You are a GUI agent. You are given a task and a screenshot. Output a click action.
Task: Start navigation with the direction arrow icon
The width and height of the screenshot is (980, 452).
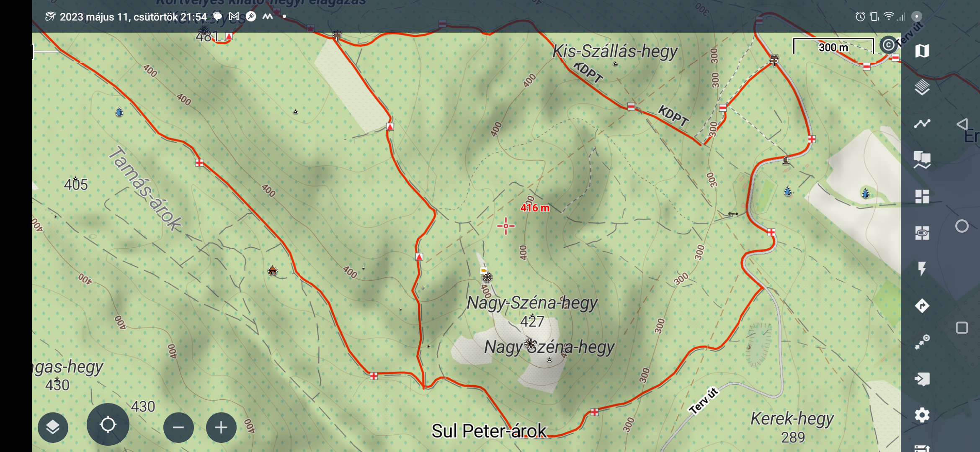tap(922, 306)
